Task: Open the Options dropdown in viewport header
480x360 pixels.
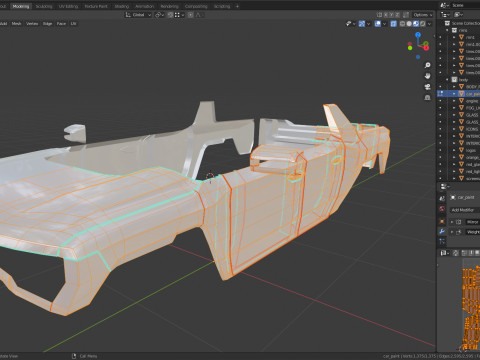Action: 423,15
